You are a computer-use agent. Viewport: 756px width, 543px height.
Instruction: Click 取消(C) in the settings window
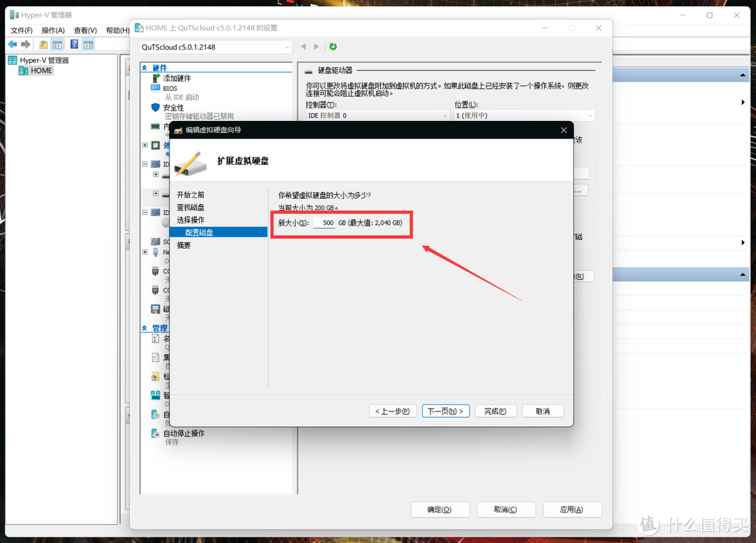point(506,509)
